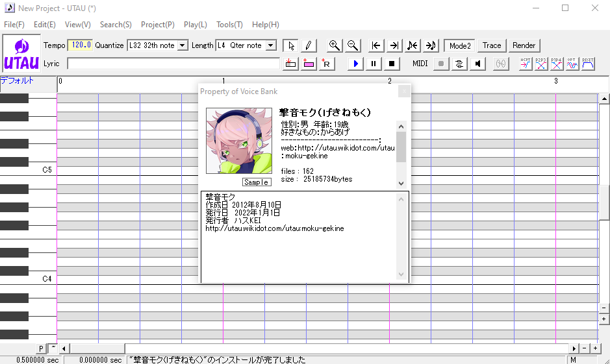
Task: Click the voice bank info scrollbar thumb
Action: click(401, 147)
